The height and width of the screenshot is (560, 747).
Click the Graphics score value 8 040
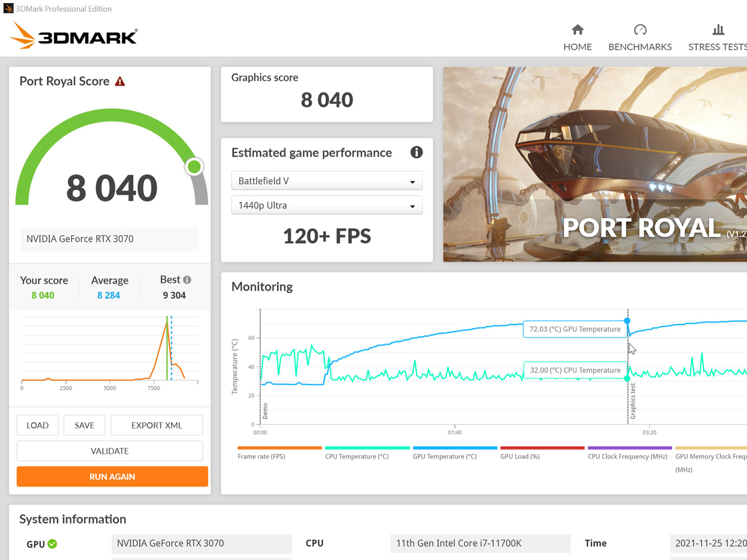point(327,100)
